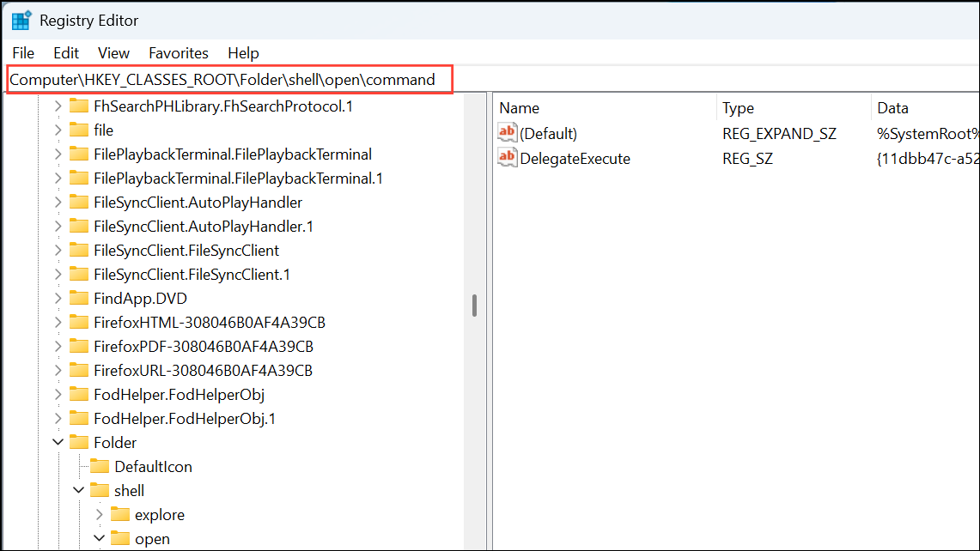Viewport: 980px width, 551px height.
Task: Click FileSyncClient.FileSyncClient.1 folder icon
Action: tap(79, 275)
